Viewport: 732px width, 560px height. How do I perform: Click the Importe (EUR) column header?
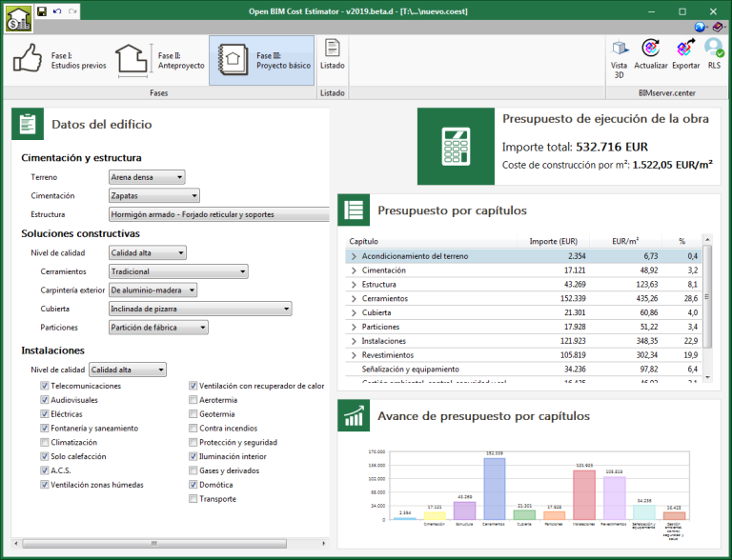(x=553, y=242)
